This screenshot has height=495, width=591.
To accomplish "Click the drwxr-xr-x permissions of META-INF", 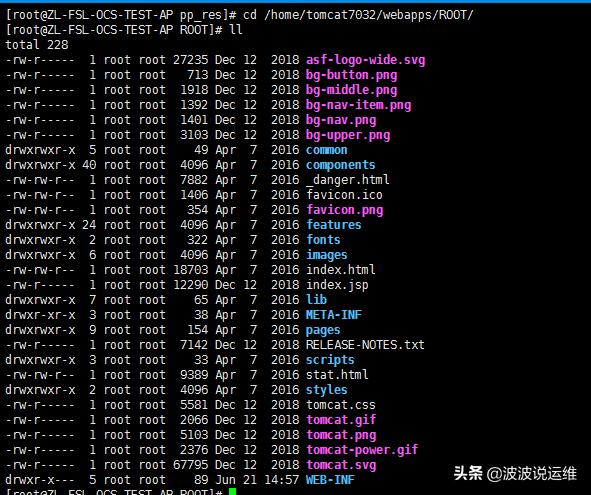I will [40, 315].
